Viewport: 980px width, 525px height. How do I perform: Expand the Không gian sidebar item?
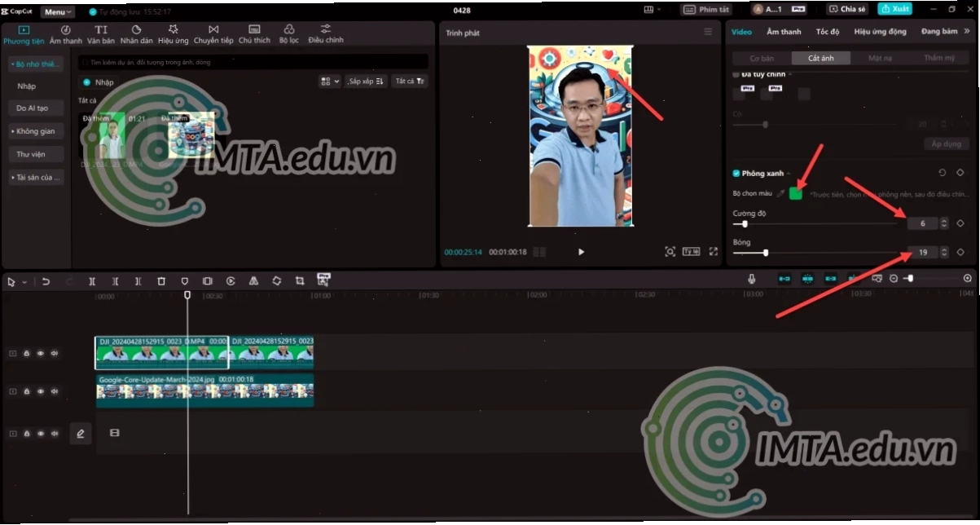(36, 131)
